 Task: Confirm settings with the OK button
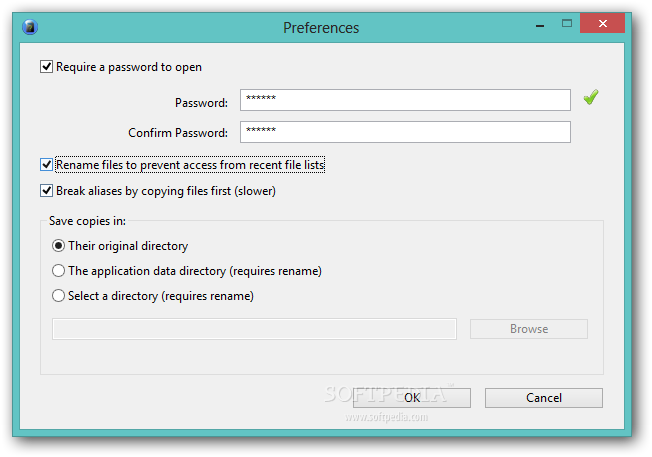coord(412,397)
